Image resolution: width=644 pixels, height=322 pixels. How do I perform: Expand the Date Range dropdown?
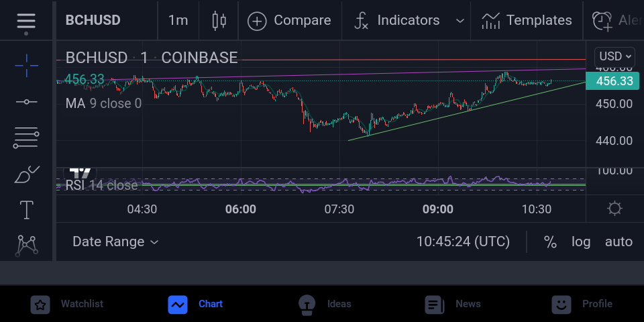click(115, 241)
